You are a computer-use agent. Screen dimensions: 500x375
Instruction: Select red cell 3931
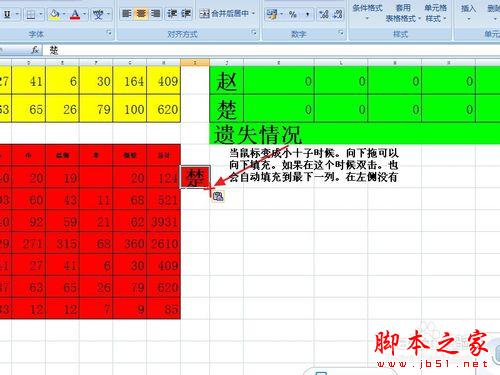click(x=164, y=221)
